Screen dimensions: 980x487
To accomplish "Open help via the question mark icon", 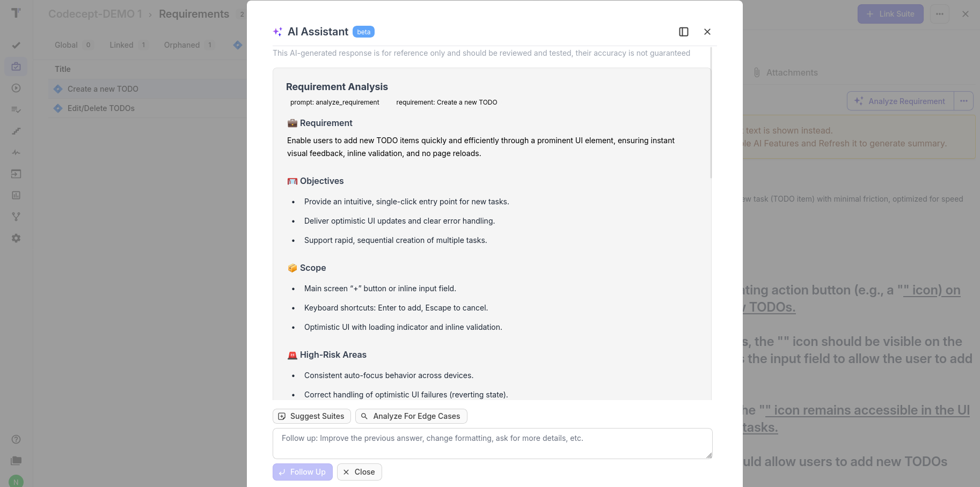I will click(16, 439).
